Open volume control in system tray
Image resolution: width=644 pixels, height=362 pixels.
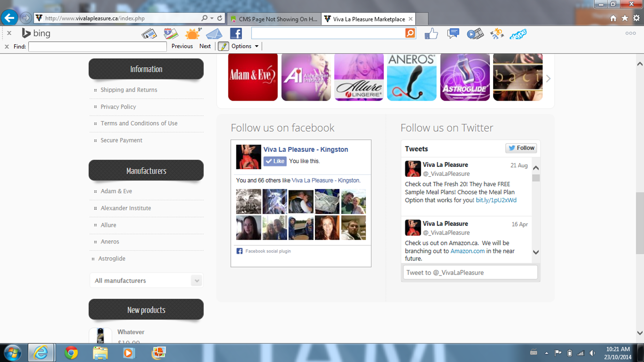592,353
